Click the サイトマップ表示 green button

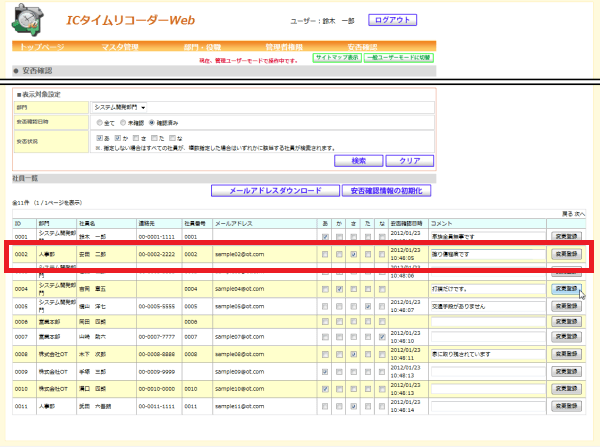click(x=337, y=58)
